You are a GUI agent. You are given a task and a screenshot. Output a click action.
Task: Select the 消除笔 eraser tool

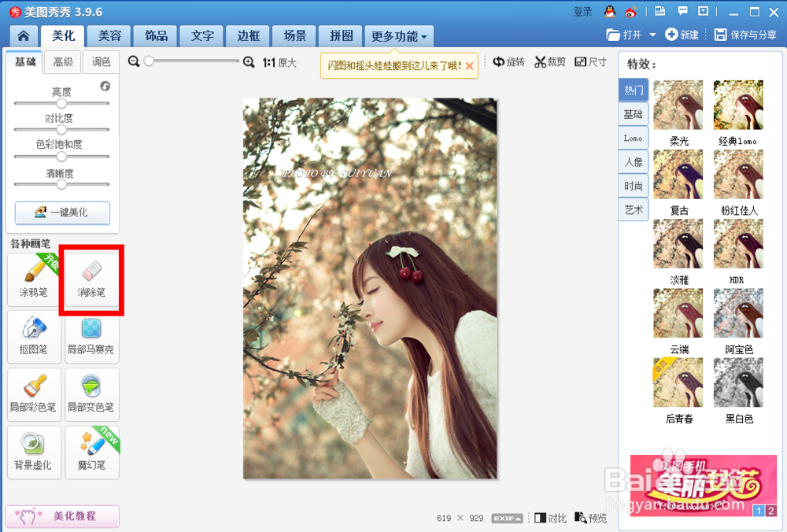pos(91,279)
